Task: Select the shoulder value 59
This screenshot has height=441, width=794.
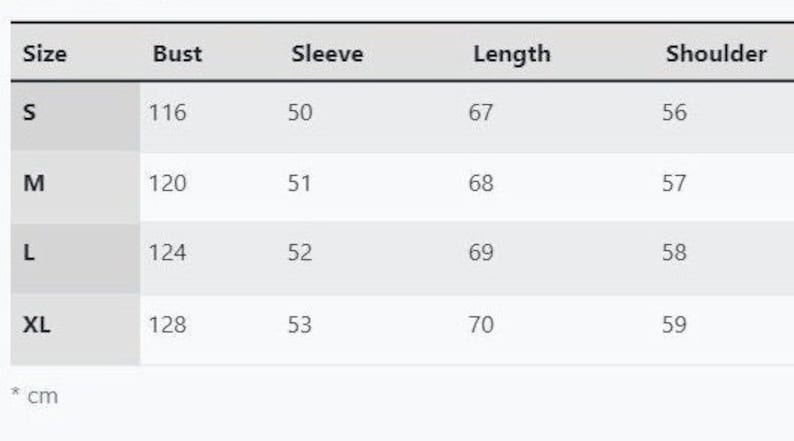Action: (674, 325)
